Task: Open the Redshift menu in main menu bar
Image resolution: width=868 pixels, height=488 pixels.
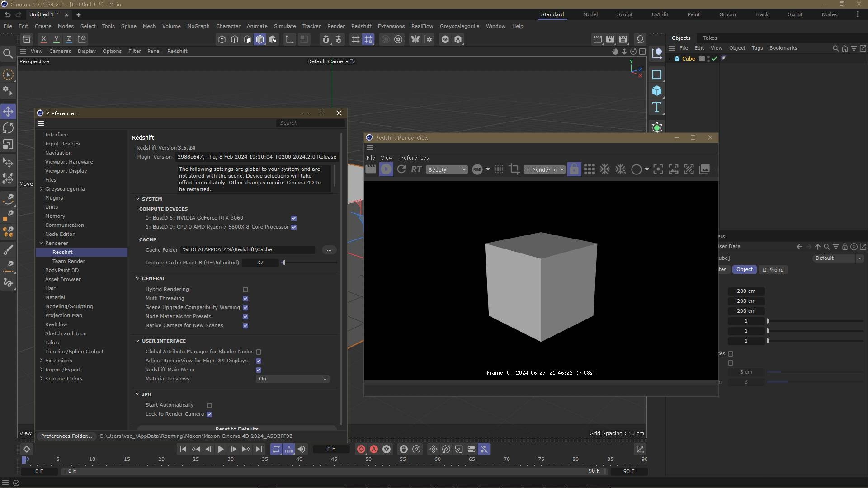Action: [361, 26]
